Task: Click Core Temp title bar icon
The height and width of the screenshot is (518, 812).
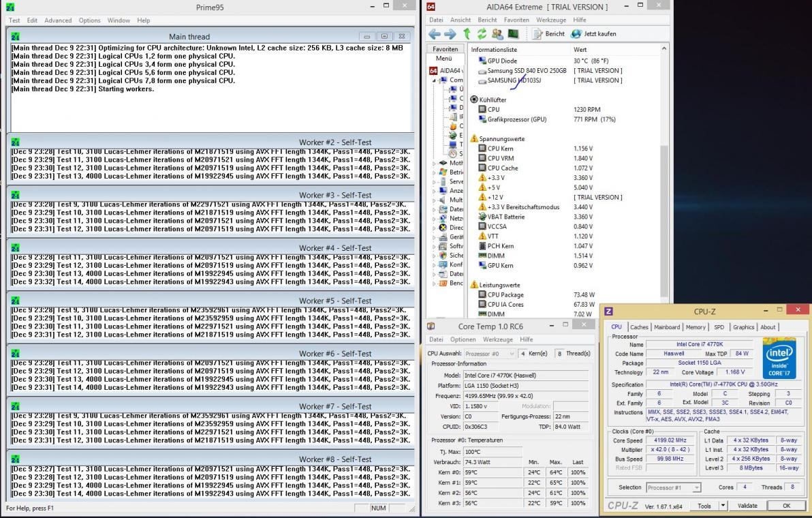Action: coord(431,326)
